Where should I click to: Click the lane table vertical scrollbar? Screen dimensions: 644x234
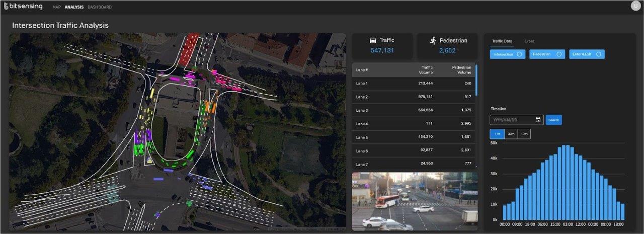(x=476, y=81)
